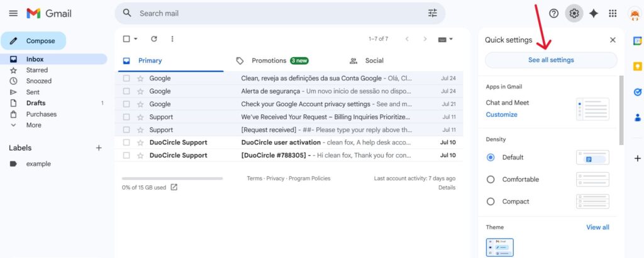Select the We've Received Your Request checkbox
644x258 pixels.
click(x=126, y=117)
